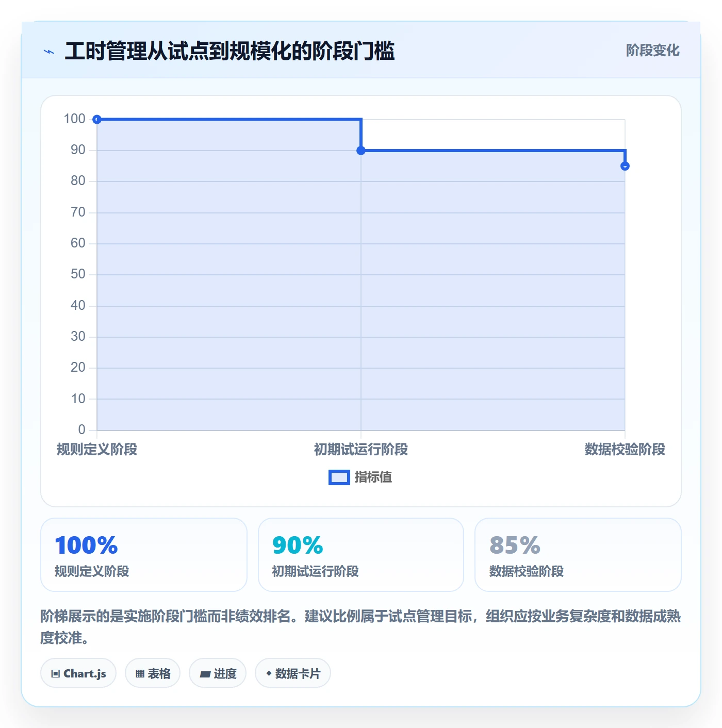Toggle the 指标值 legend swatch
Screen dimensions: 722x728
(x=339, y=477)
